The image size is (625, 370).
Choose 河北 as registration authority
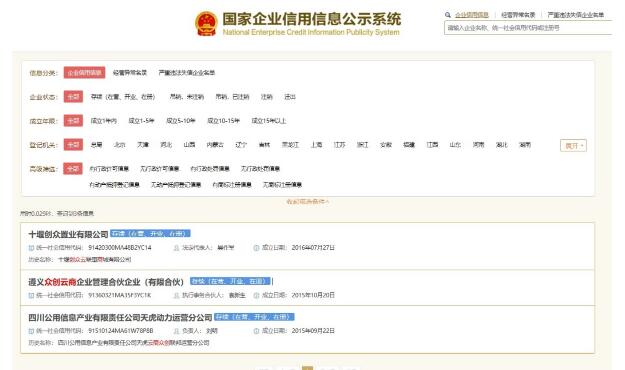166,145
